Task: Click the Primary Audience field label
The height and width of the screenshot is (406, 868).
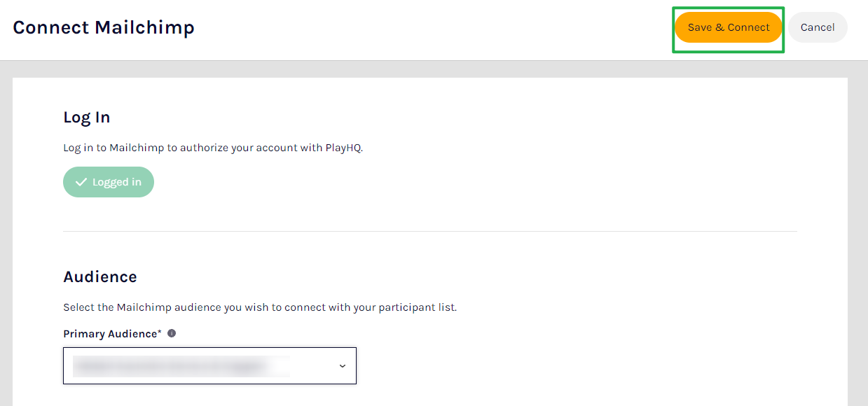Action: point(110,334)
